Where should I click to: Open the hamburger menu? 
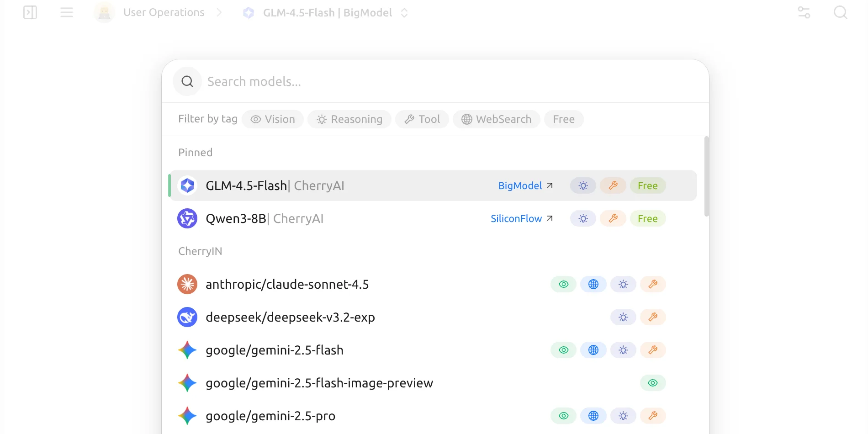67,12
